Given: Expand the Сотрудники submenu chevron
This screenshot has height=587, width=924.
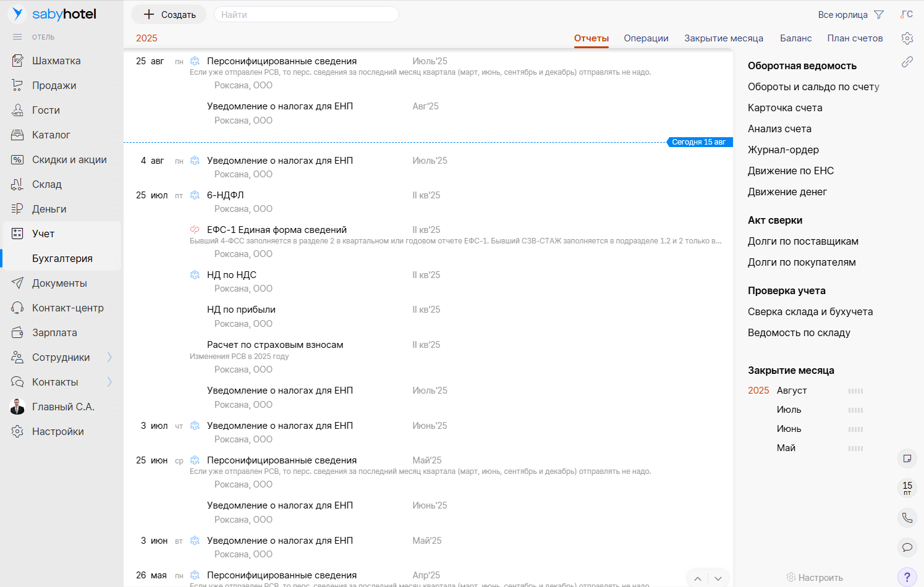Looking at the screenshot, I should pos(109,357).
